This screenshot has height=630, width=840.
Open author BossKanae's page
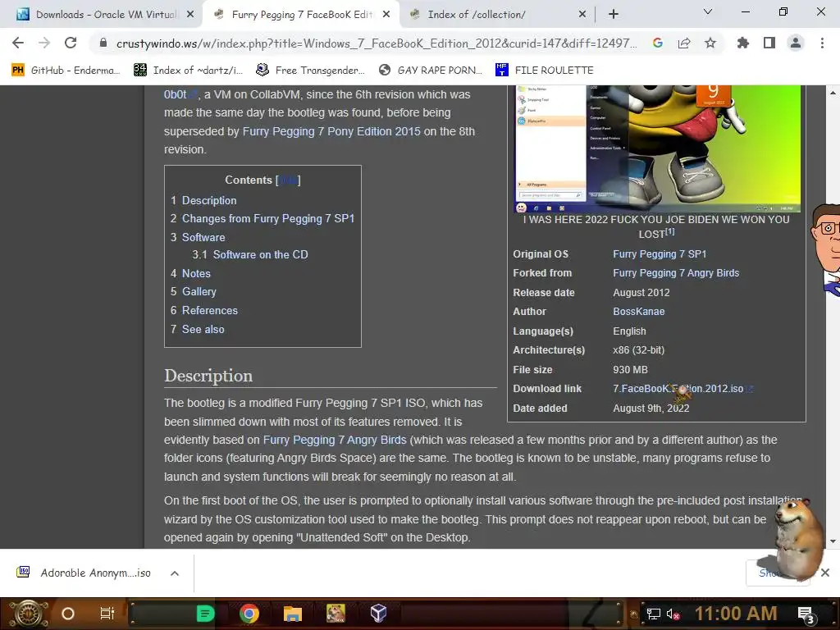pos(638,311)
